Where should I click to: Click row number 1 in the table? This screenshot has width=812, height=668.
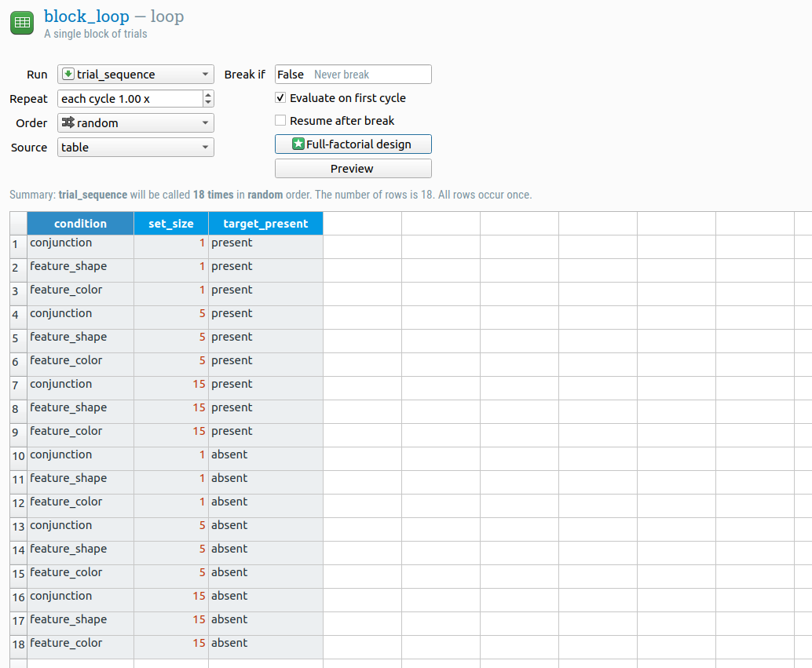pos(16,243)
